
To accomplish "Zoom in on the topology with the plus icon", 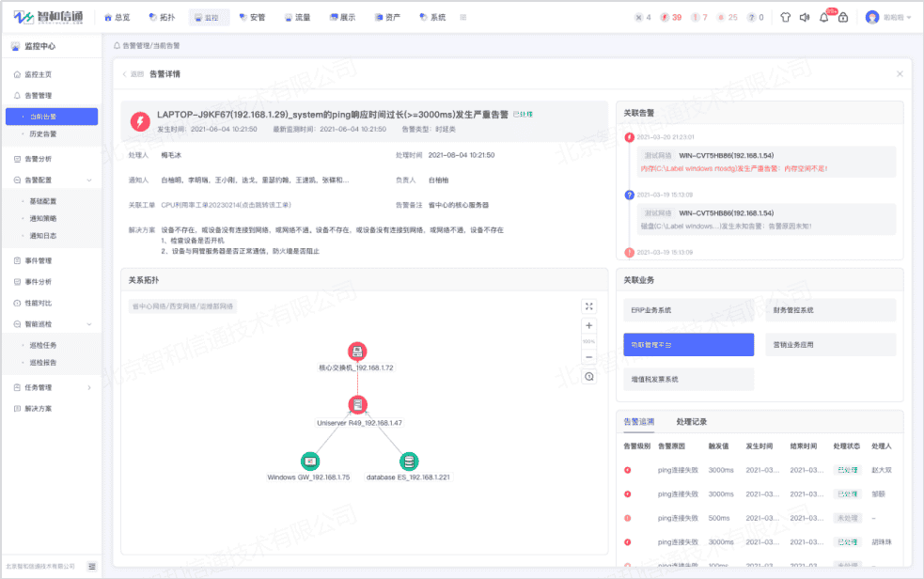I will click(588, 325).
